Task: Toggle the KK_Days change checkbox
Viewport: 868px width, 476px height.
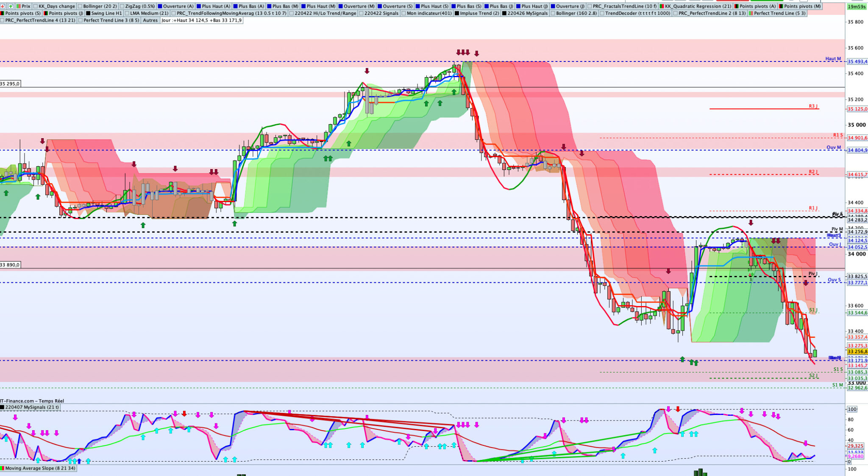Action: point(36,6)
